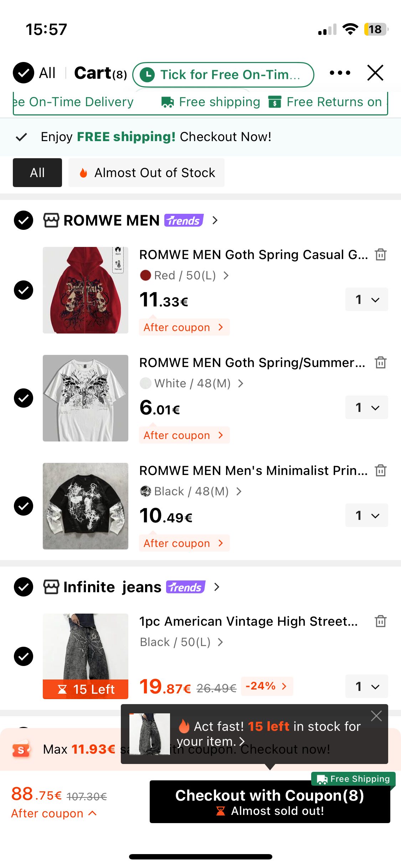The image size is (401, 868).
Task: Toggle the select All cart checkbox
Action: [x=24, y=73]
